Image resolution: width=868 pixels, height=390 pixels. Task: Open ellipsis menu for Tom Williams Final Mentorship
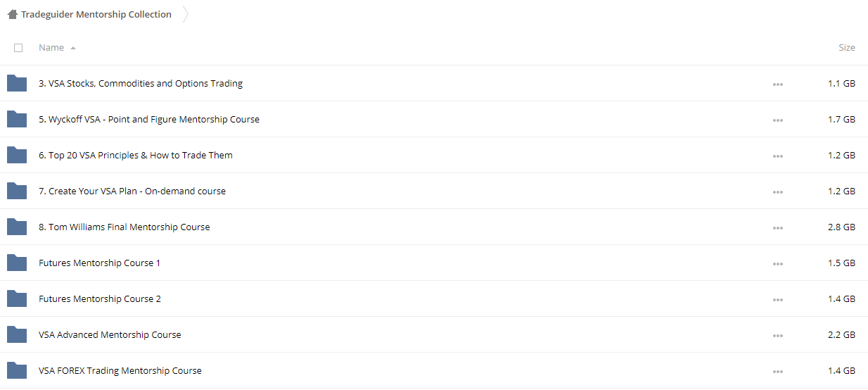[777, 227]
